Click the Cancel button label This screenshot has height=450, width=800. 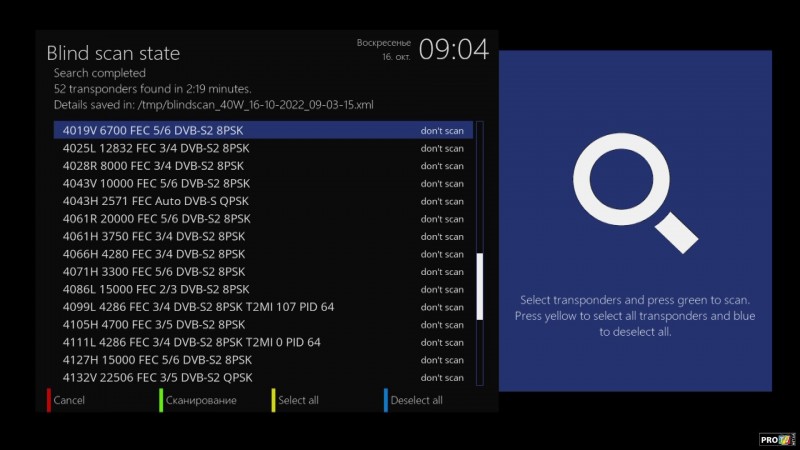pos(69,401)
